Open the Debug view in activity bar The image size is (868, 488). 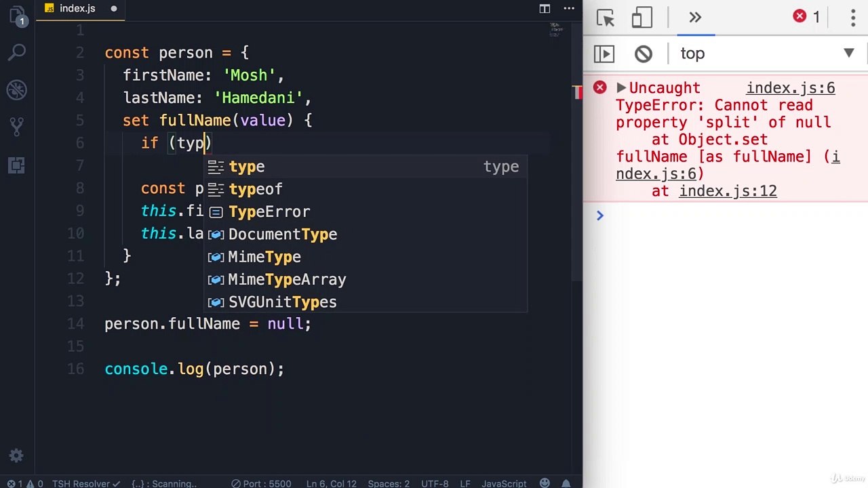pyautogui.click(x=17, y=89)
